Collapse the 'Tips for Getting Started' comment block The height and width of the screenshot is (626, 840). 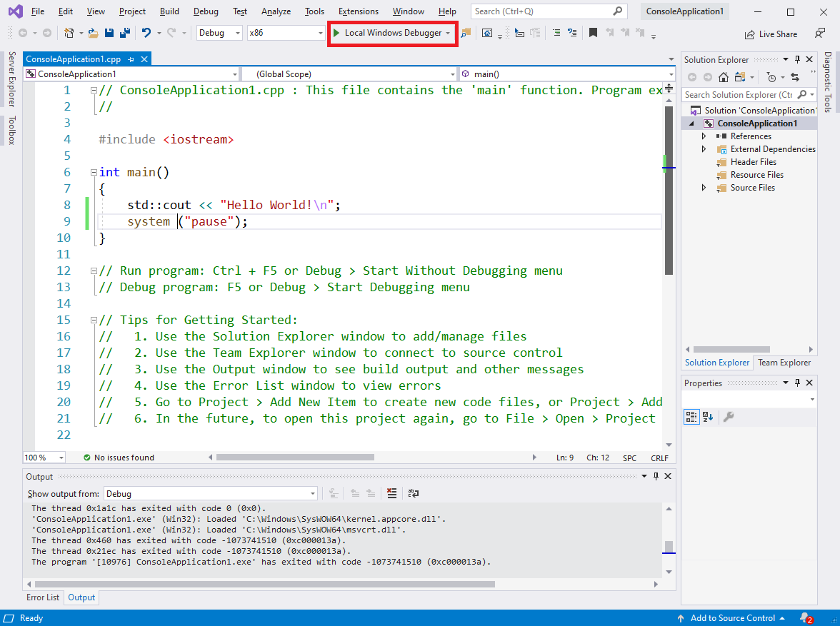(94, 320)
